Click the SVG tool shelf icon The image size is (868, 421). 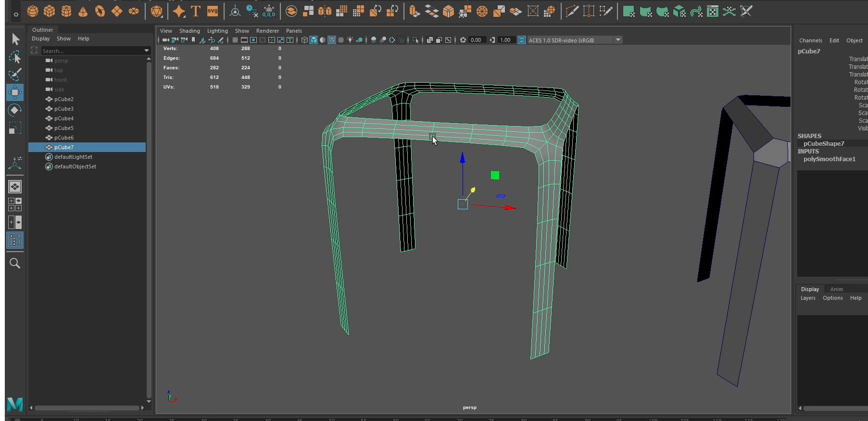(213, 11)
